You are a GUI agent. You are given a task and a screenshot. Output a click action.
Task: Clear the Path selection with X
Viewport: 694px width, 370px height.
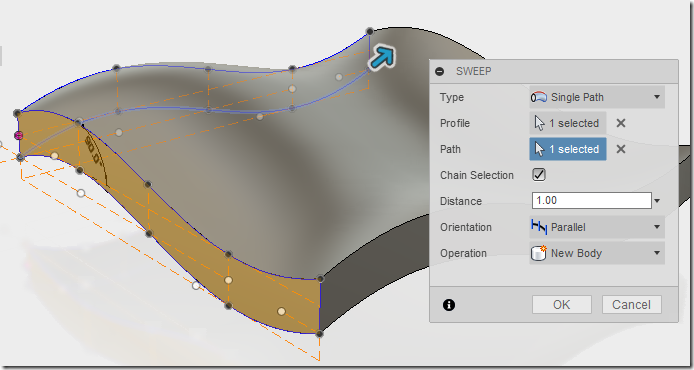(x=621, y=149)
